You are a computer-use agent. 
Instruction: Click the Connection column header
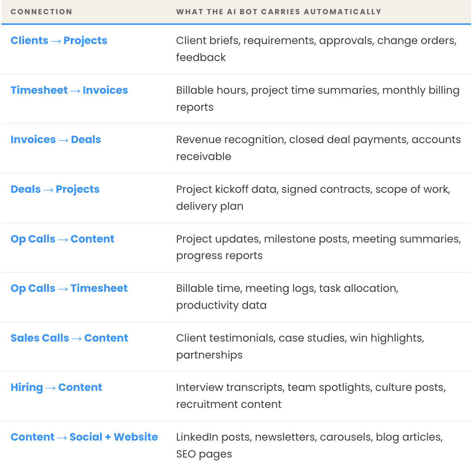41,12
